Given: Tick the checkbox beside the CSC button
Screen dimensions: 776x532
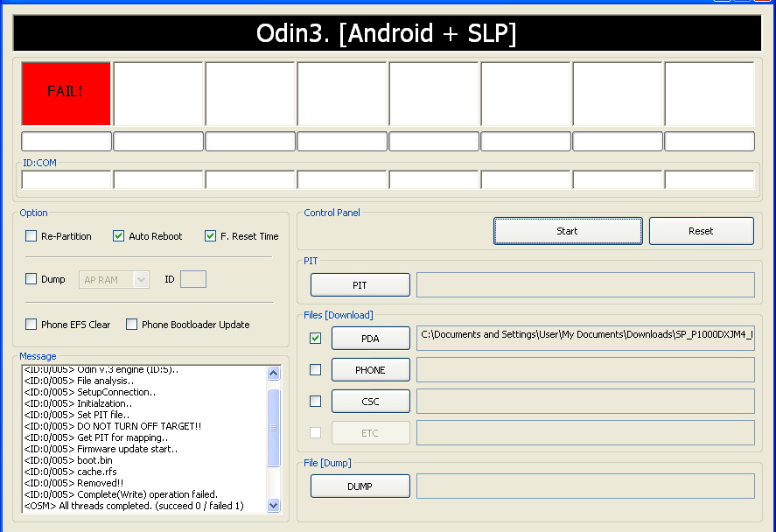Looking at the screenshot, I should click(315, 402).
